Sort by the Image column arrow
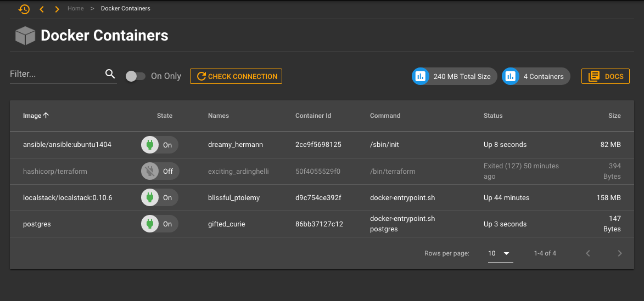644x301 pixels. point(46,116)
